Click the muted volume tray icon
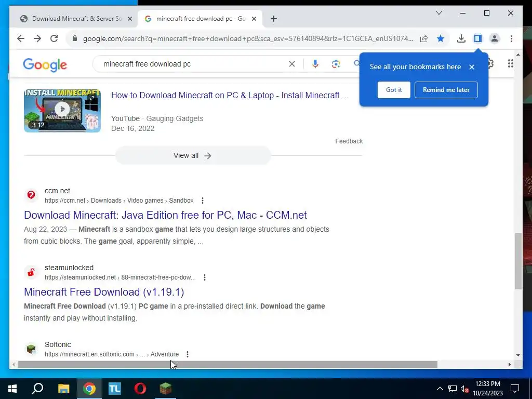This screenshot has width=532, height=399. point(464,389)
